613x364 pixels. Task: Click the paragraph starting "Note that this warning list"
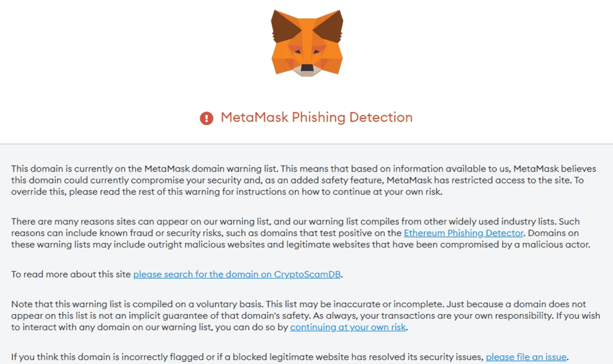click(306, 316)
